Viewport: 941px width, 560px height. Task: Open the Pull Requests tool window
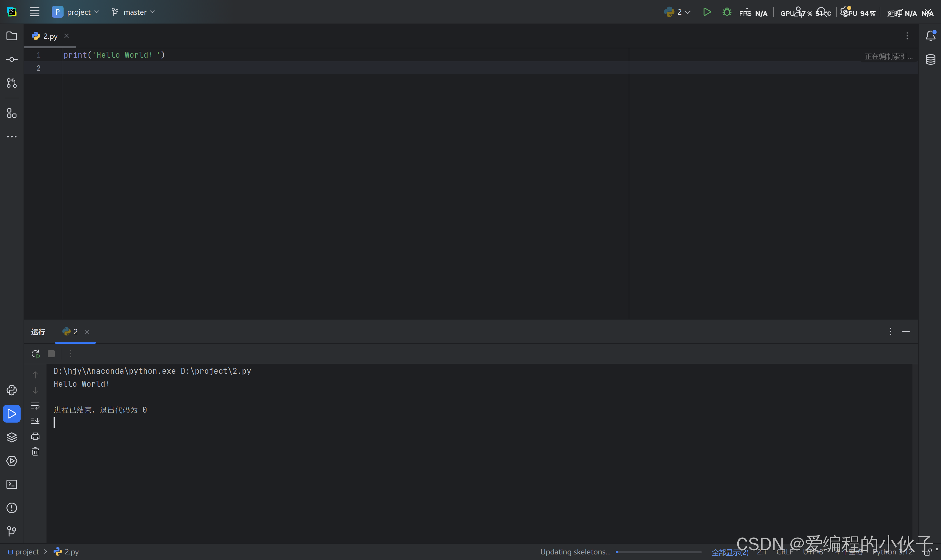12,83
